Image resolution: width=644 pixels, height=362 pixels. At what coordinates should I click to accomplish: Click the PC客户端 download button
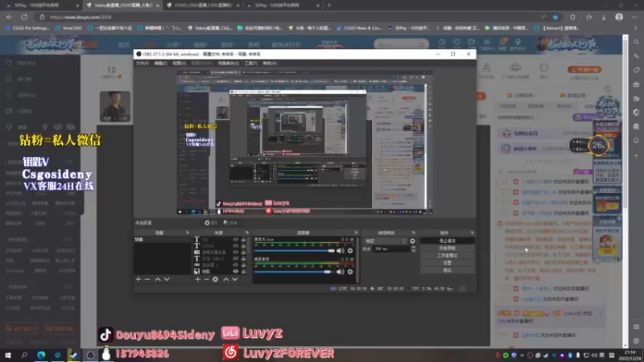[x=584, y=69]
